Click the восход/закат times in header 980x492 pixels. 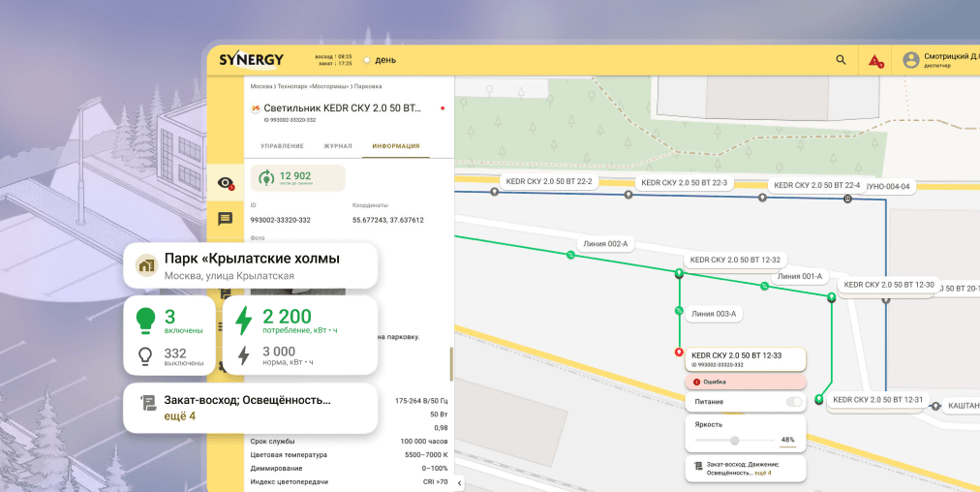click(333, 60)
